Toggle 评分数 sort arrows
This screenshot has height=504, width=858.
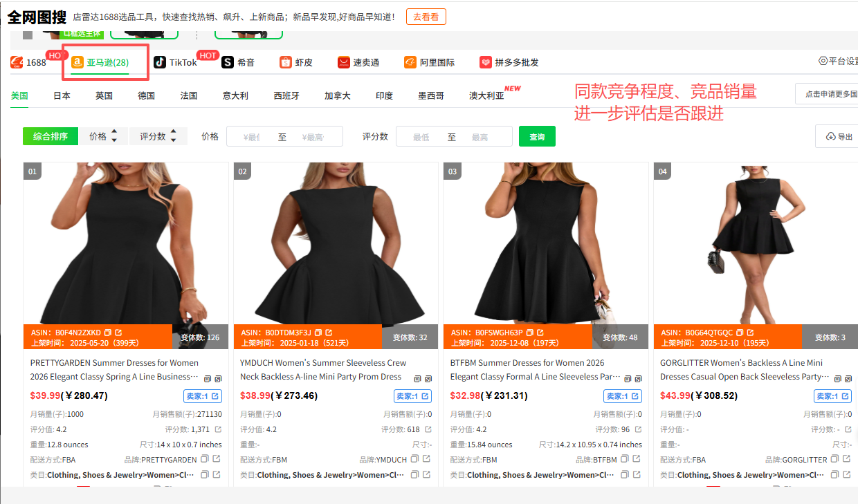coord(174,136)
